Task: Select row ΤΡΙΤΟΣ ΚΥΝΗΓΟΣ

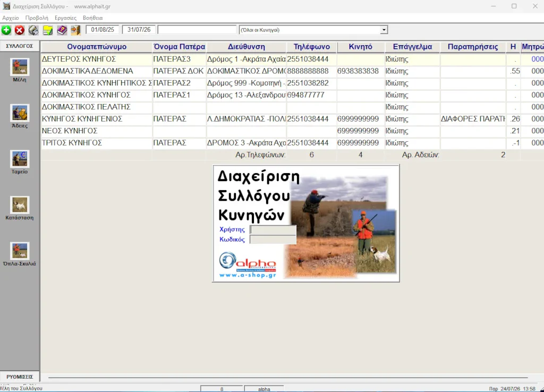Action: point(293,143)
